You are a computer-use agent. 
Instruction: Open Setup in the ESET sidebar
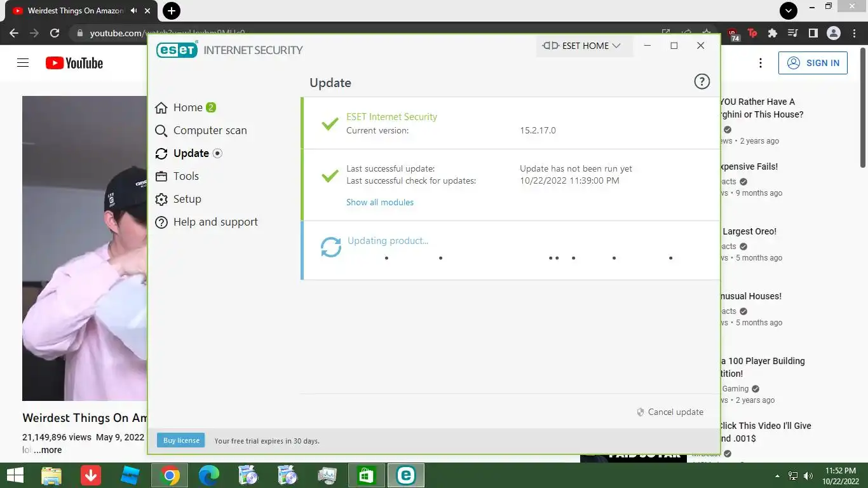click(179, 199)
